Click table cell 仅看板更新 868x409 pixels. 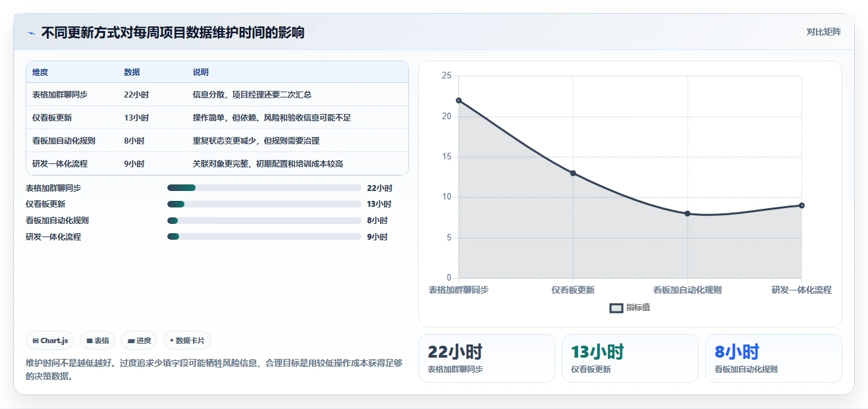pyautogui.click(x=52, y=118)
